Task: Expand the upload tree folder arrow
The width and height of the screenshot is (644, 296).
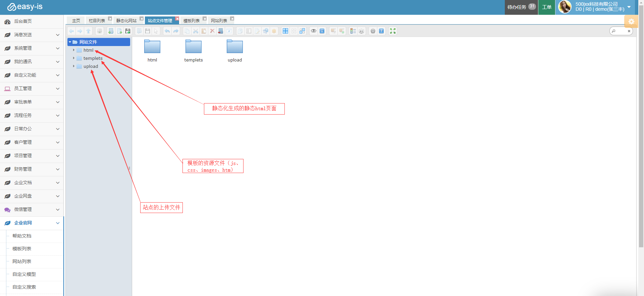Action: (x=74, y=66)
